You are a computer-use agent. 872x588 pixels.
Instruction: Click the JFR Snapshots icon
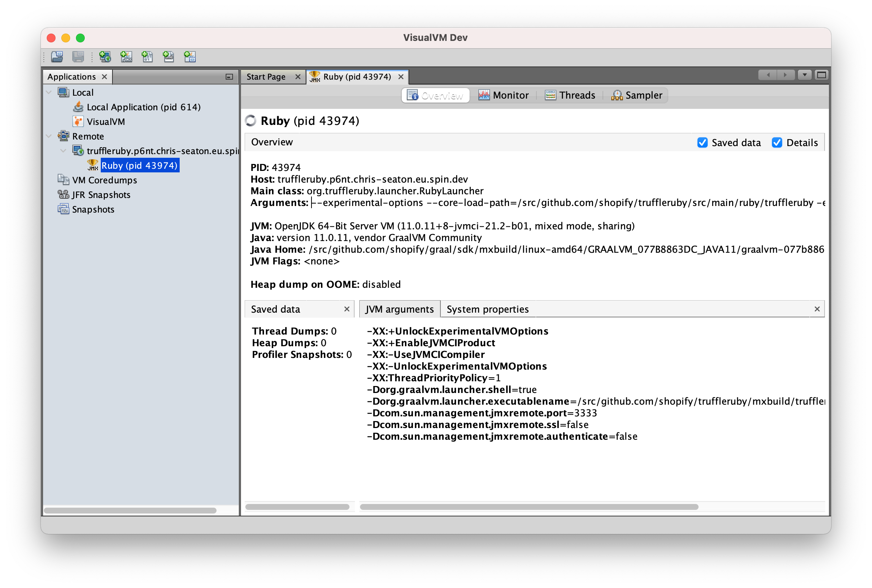64,195
